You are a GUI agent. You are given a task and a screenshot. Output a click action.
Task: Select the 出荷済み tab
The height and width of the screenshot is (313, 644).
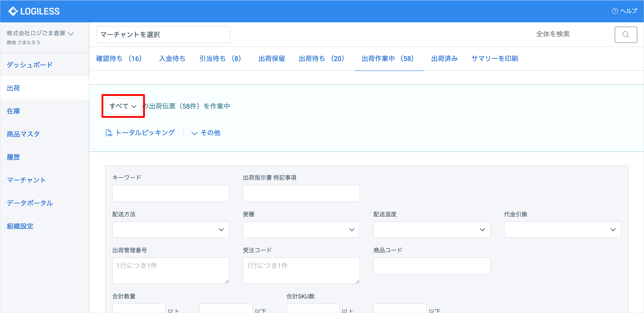444,59
